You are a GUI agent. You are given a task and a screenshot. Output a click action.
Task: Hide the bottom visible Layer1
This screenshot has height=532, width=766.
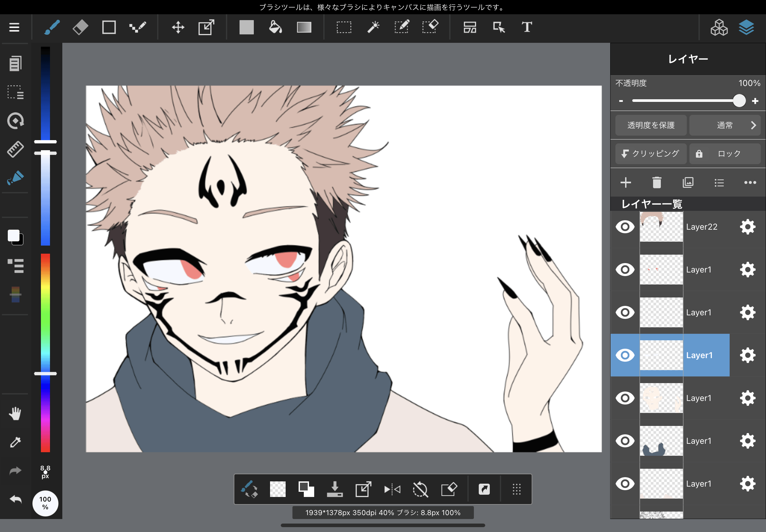(625, 483)
